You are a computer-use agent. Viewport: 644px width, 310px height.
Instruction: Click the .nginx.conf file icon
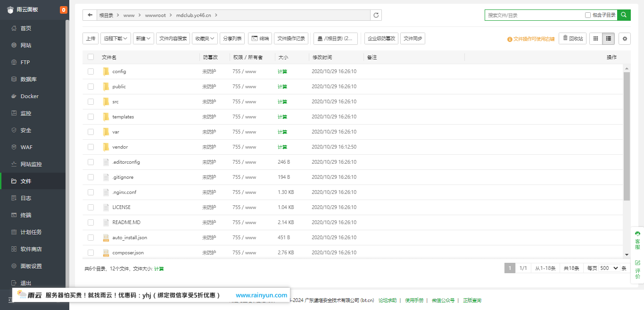[106, 193]
